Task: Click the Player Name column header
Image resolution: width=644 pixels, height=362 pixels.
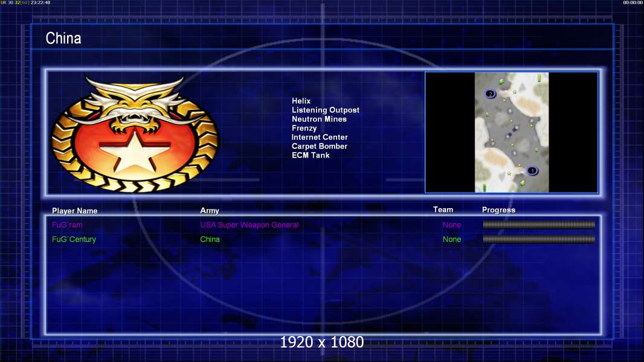Action: (75, 211)
